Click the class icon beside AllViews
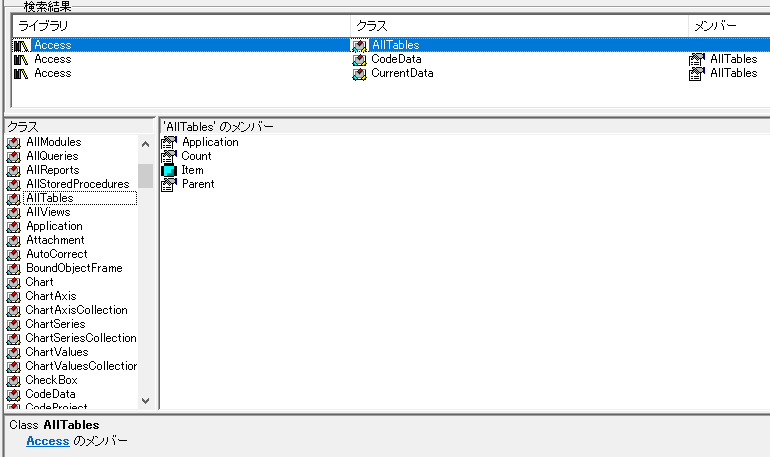The image size is (770, 457). pos(14,213)
